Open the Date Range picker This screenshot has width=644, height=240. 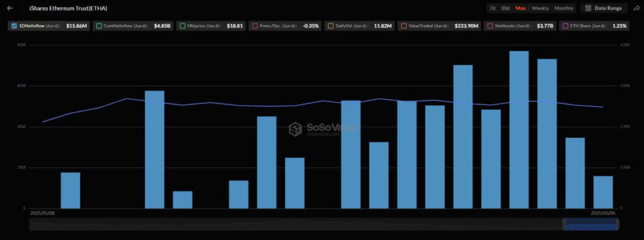604,8
